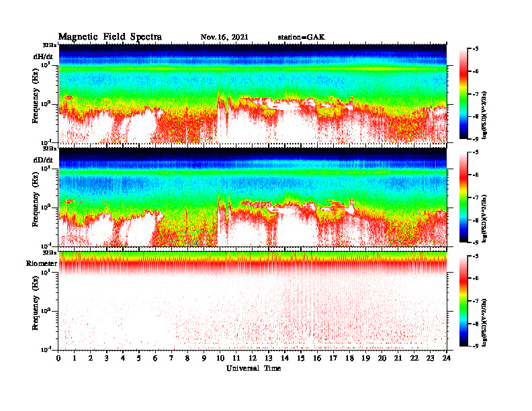
Task: Click the color scale bar beside dH/dt panel
Action: click(x=463, y=94)
